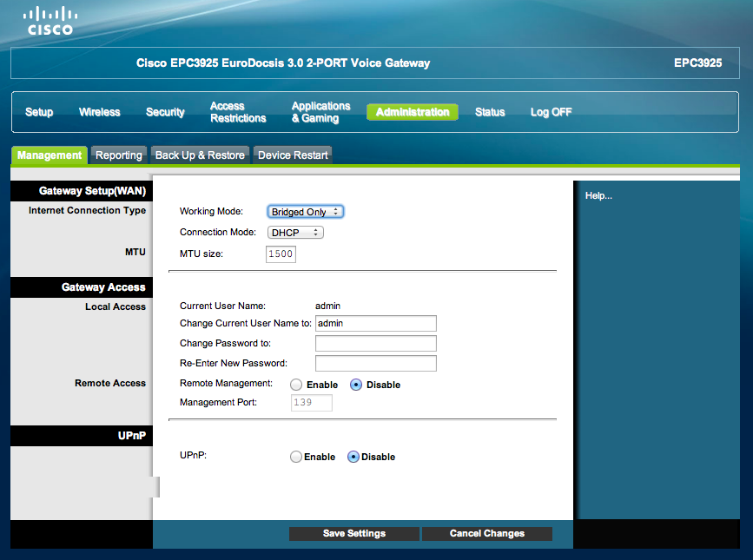Image resolution: width=753 pixels, height=560 pixels.
Task: Open the Security menu
Action: (x=165, y=112)
